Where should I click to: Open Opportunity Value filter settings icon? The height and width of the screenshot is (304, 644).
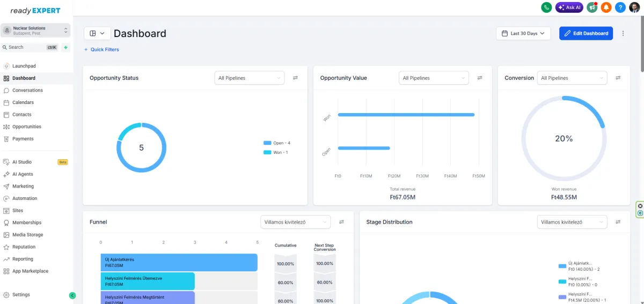(x=480, y=78)
